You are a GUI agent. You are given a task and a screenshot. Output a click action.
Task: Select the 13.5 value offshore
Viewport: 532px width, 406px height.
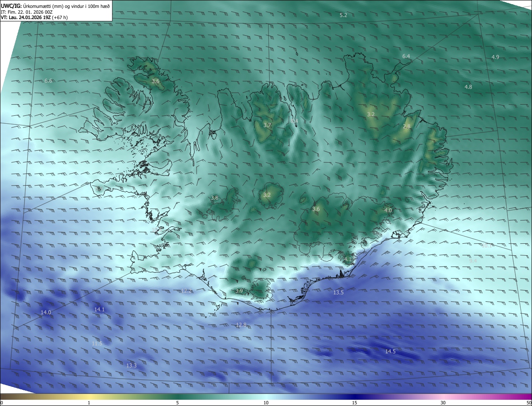[x=338, y=293]
